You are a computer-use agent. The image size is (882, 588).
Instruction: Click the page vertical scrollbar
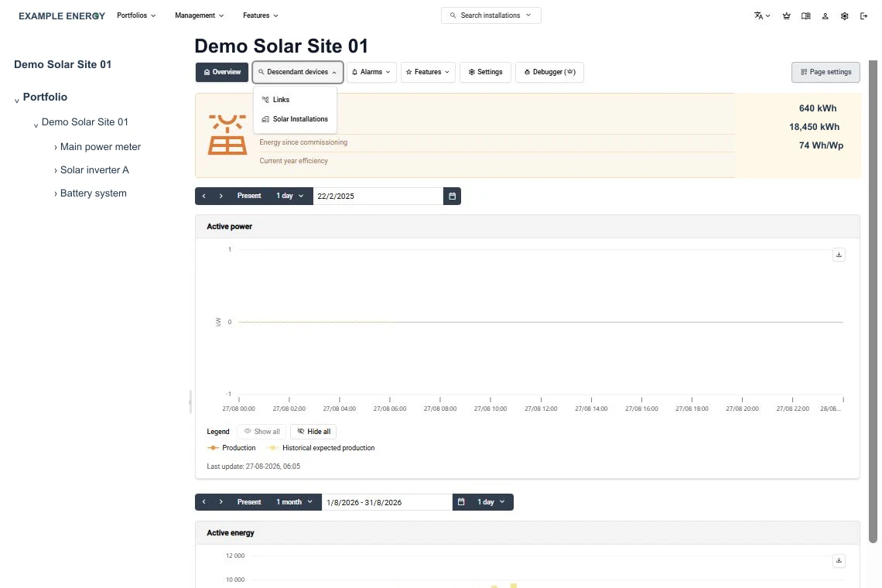(x=873, y=301)
